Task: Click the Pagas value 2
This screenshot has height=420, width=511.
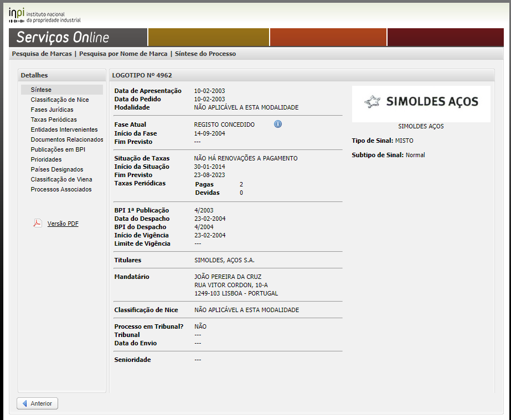Action: coord(241,184)
